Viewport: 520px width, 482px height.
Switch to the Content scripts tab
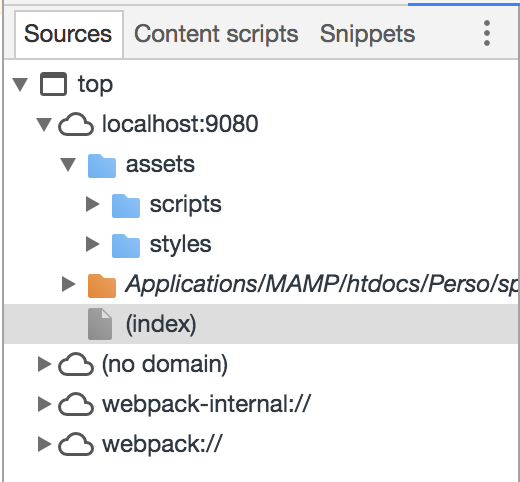coord(216,34)
